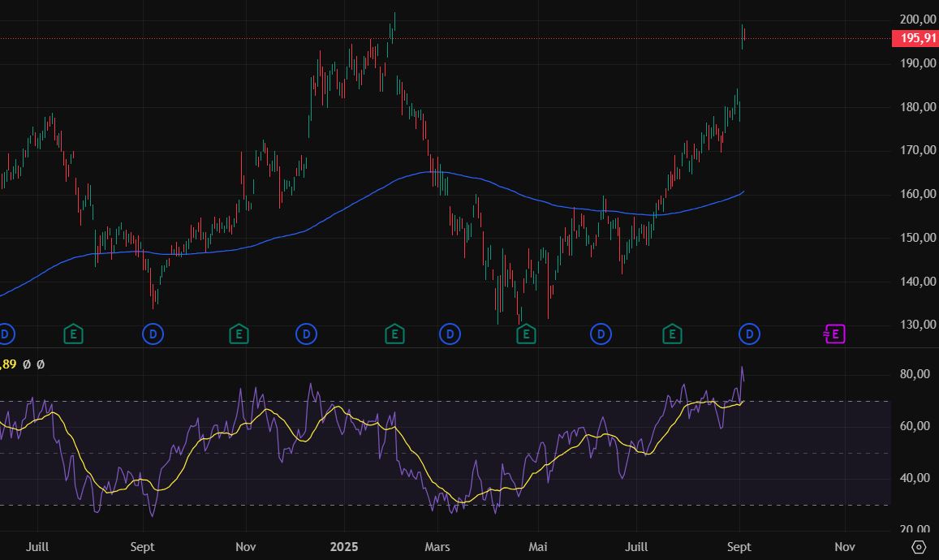Open the dividend marker under March 2025
The height and width of the screenshot is (560, 939).
(450, 333)
